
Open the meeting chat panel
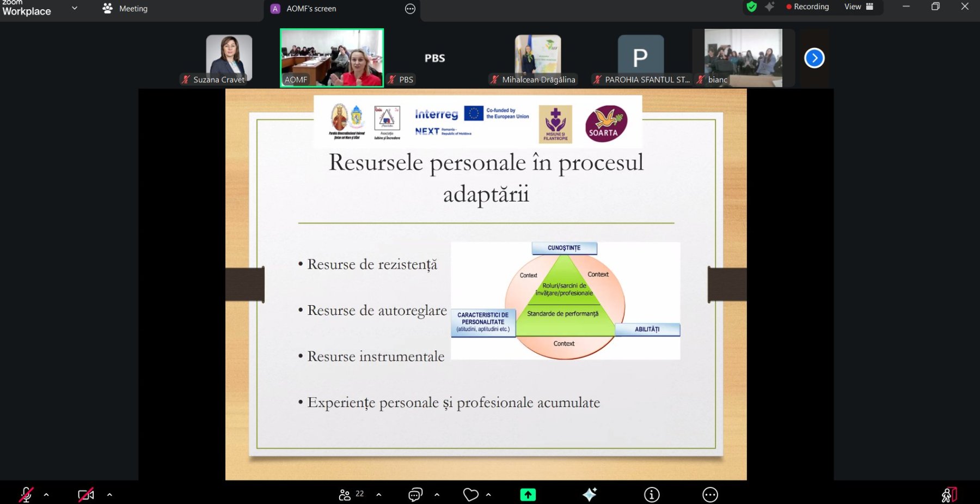point(415,494)
